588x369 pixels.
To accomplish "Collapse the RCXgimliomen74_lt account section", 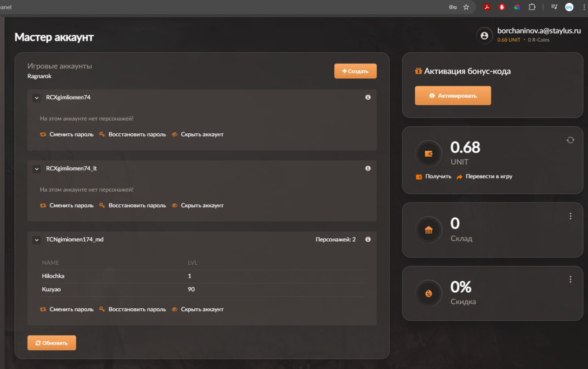I will click(x=37, y=169).
